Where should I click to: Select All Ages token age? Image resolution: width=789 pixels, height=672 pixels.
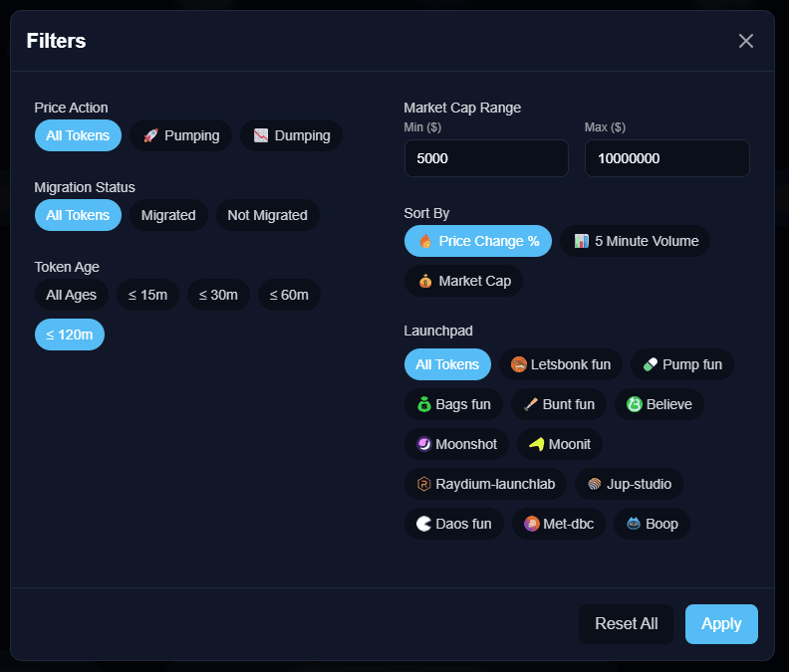tap(72, 295)
